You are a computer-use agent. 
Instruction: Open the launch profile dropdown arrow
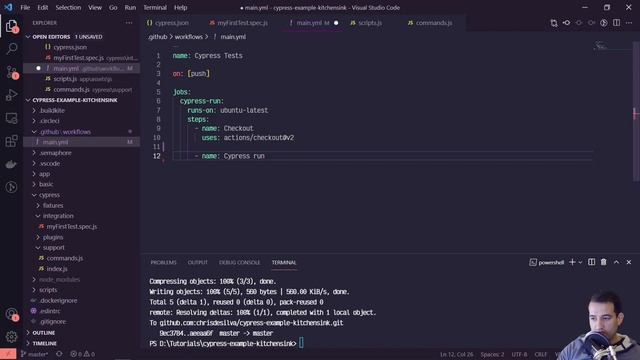point(580,262)
